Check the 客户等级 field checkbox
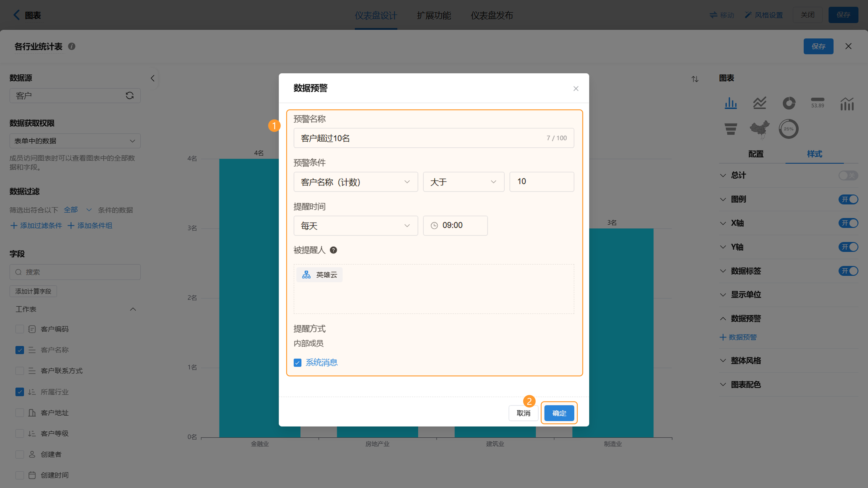The image size is (868, 488). click(19, 434)
